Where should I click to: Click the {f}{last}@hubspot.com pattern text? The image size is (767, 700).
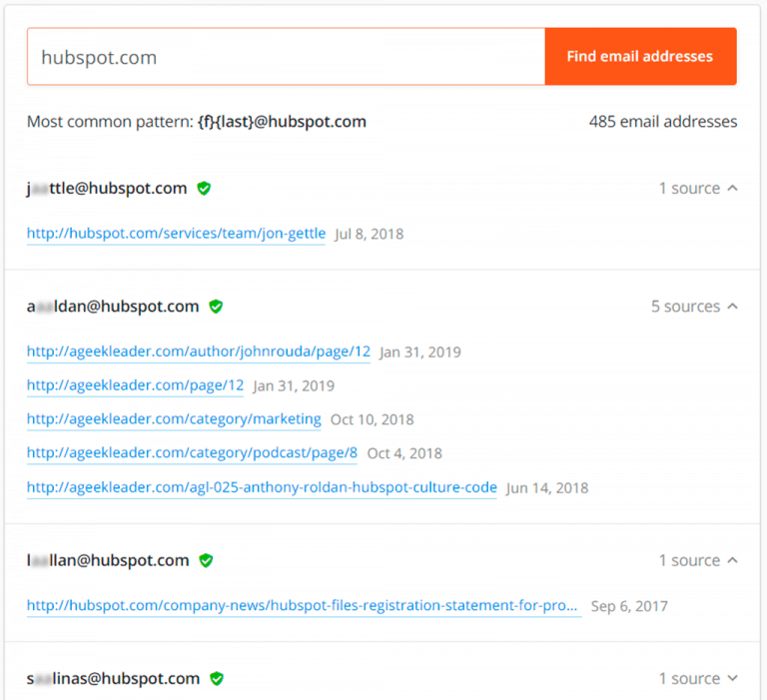(x=282, y=121)
